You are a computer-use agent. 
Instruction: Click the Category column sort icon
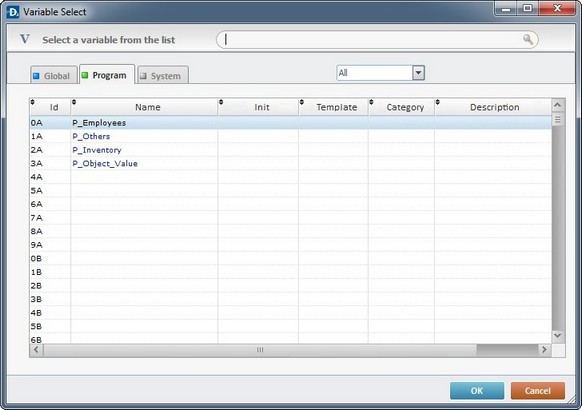tap(371, 102)
